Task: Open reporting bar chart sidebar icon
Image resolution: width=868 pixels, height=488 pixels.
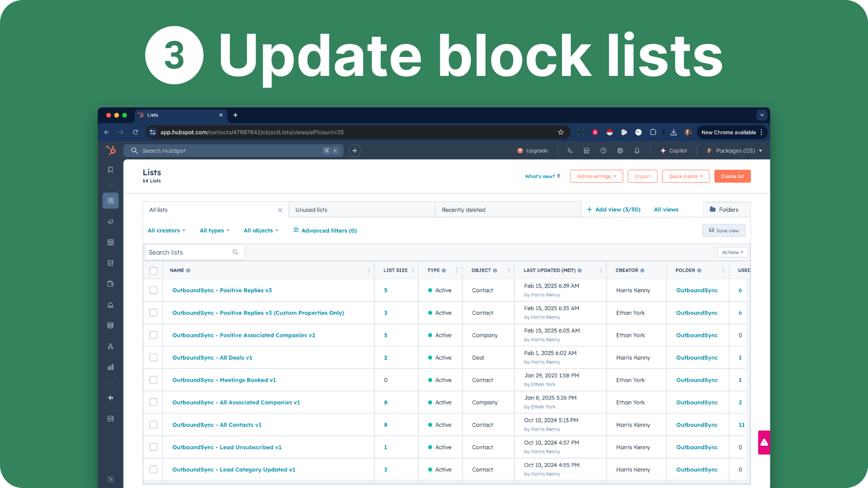Action: pyautogui.click(x=111, y=367)
